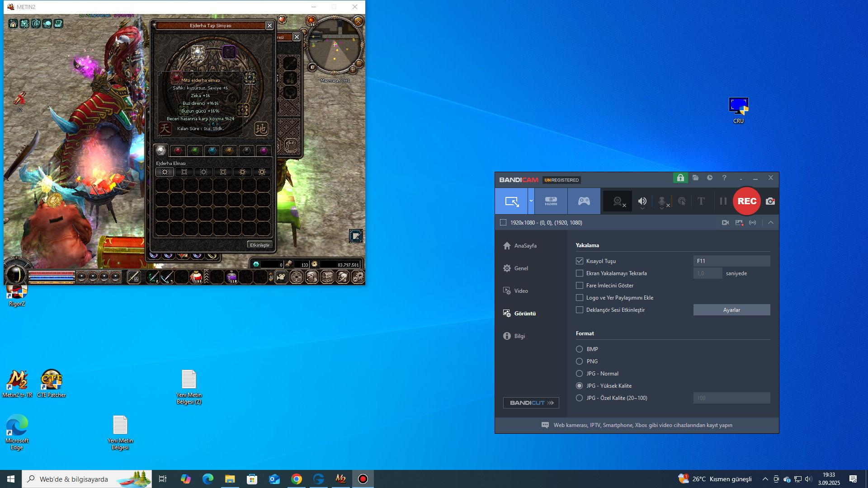The image size is (868, 488).
Task: Select Bandicam screen recording mode
Action: [x=512, y=202]
